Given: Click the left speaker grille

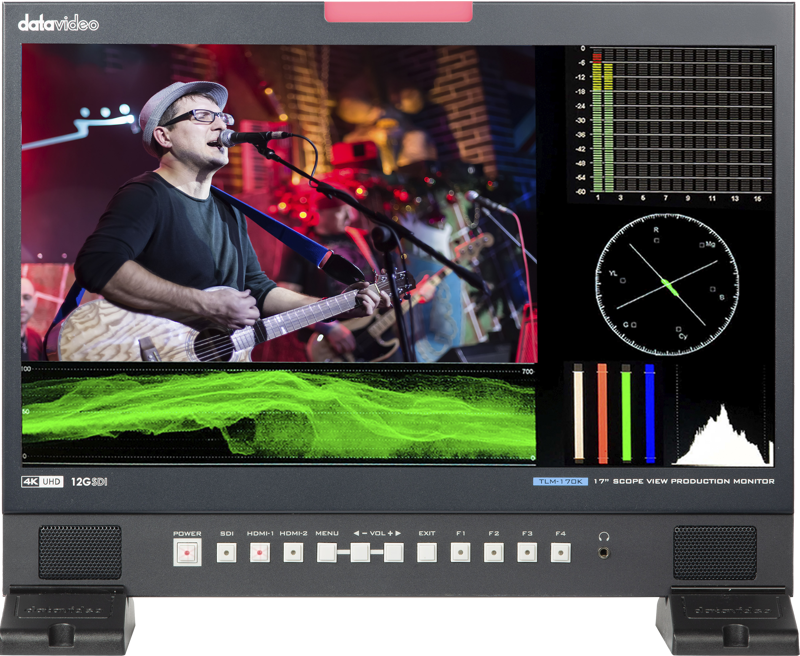Looking at the screenshot, I should 80,552.
